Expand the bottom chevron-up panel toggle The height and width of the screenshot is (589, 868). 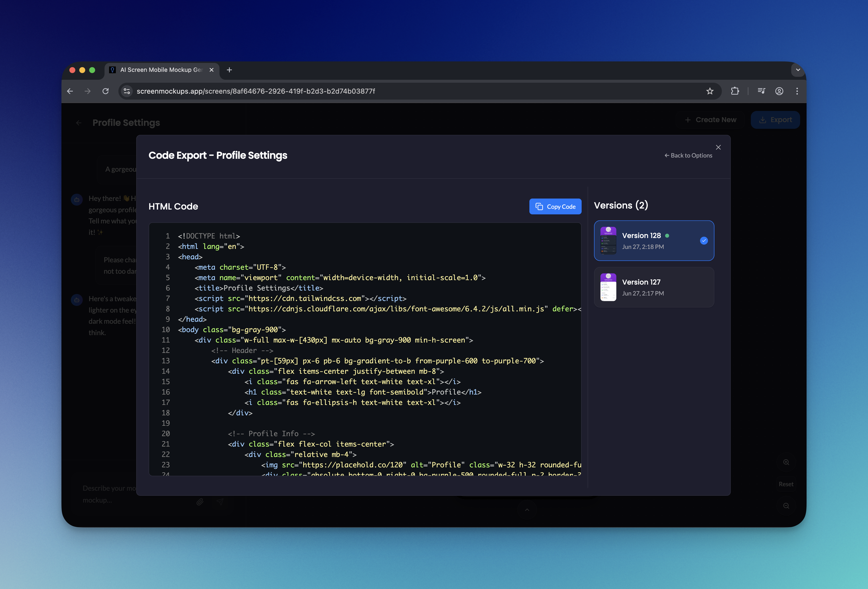(527, 510)
